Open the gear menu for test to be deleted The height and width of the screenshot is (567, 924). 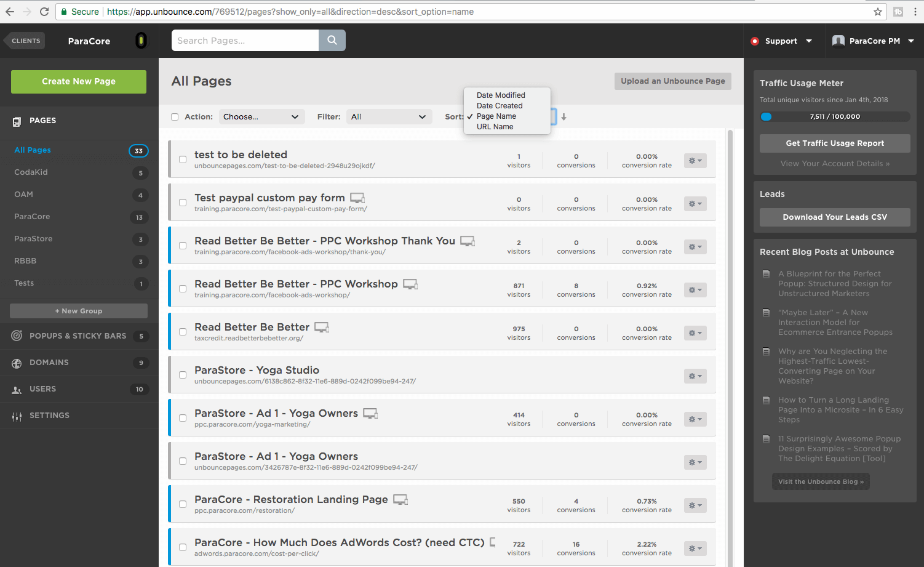(695, 161)
